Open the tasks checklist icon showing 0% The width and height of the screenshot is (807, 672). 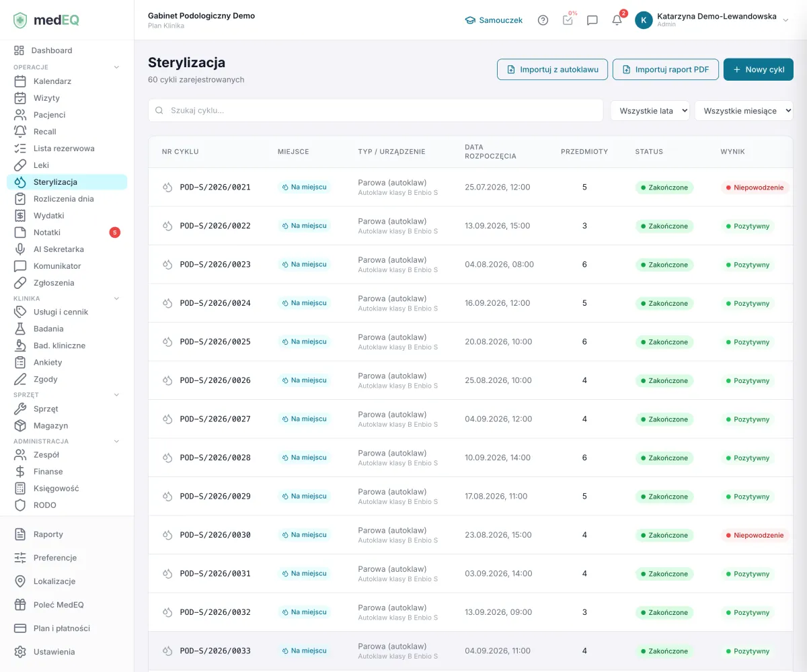coord(568,20)
